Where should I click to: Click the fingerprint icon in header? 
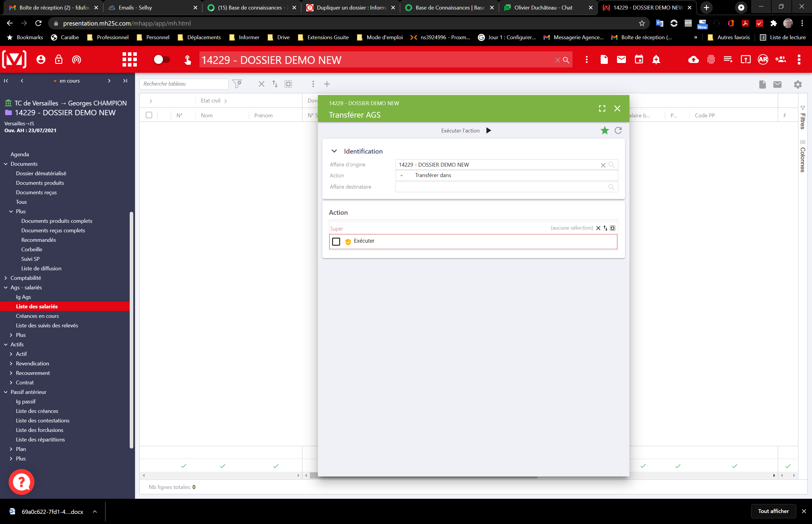pyautogui.click(x=711, y=60)
